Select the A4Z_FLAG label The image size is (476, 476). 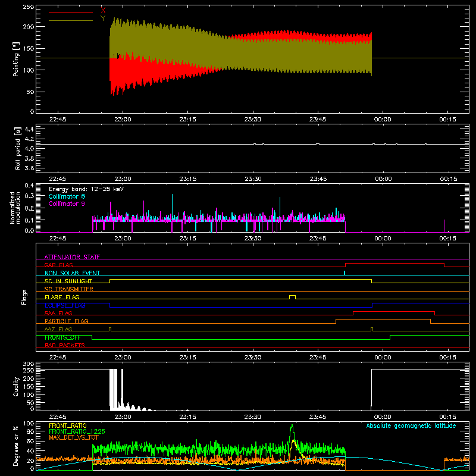coord(58,329)
